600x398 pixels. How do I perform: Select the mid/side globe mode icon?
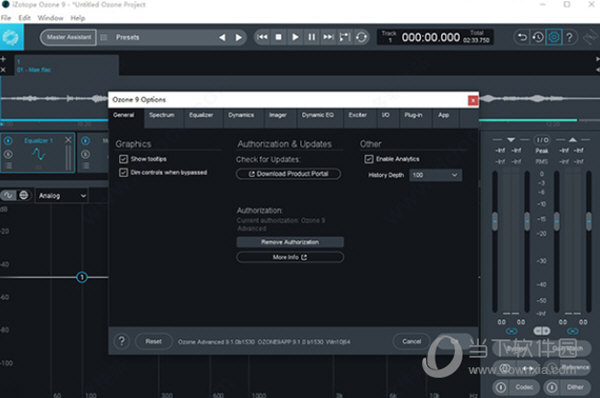point(24,196)
